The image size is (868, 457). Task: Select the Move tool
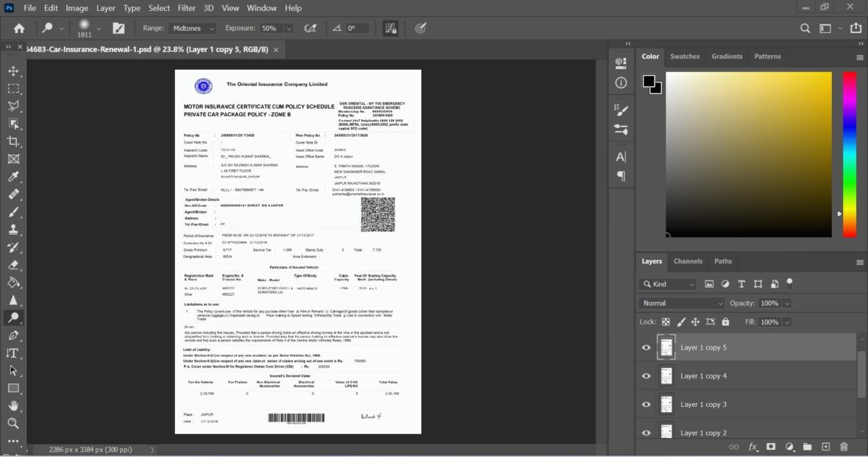[x=13, y=72]
